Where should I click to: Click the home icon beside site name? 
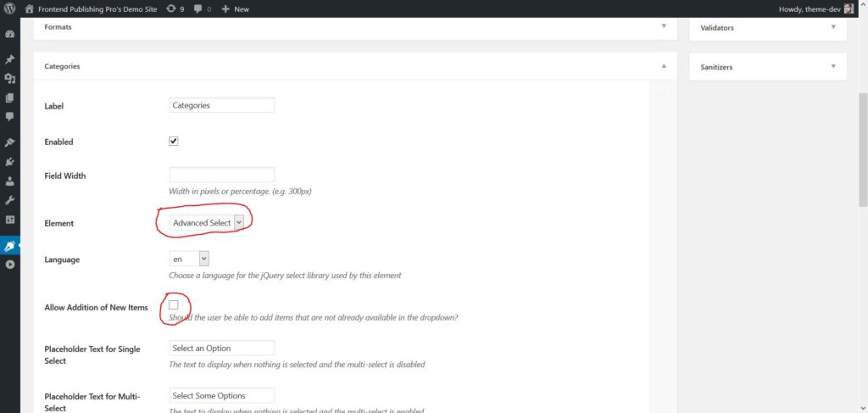pos(30,8)
